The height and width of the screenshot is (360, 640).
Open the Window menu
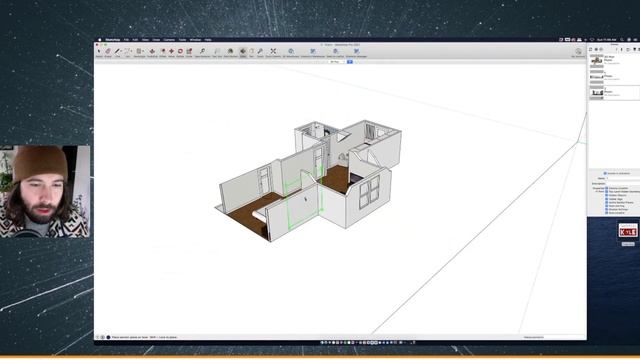tap(195, 40)
